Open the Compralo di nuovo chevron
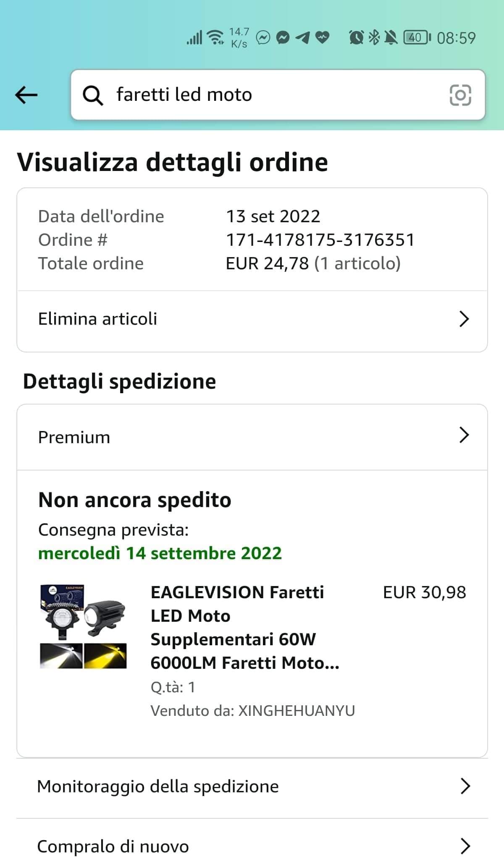Screen dimensions: 504x857 click(x=465, y=846)
